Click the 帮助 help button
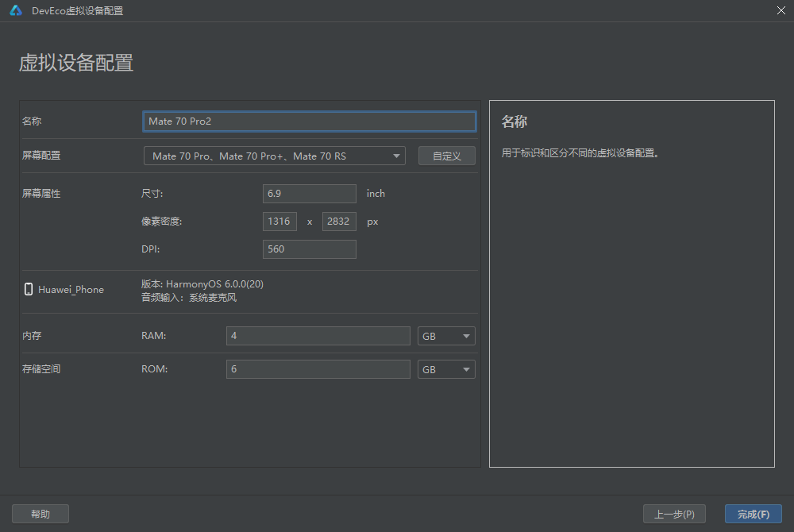 pos(40,514)
